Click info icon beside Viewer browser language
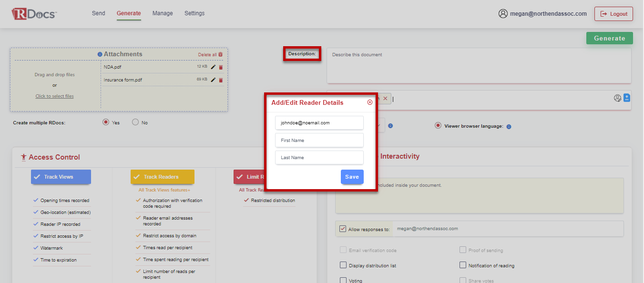 coord(509,126)
